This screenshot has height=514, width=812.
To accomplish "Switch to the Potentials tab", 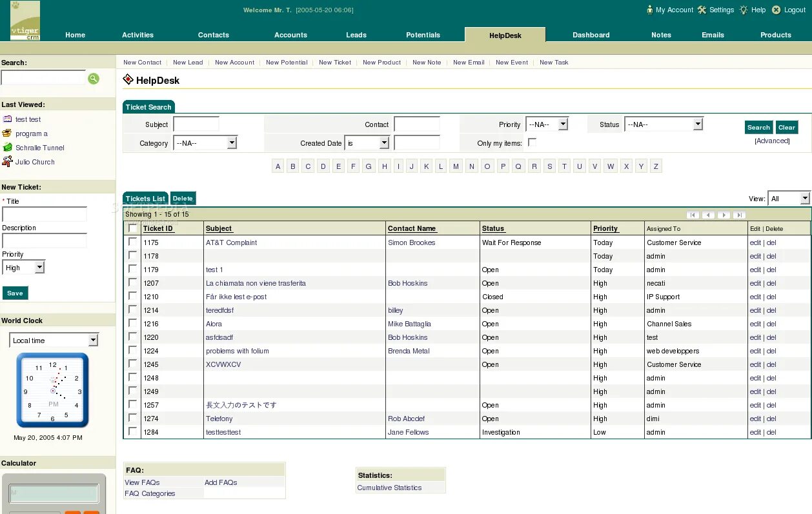I will click(423, 35).
